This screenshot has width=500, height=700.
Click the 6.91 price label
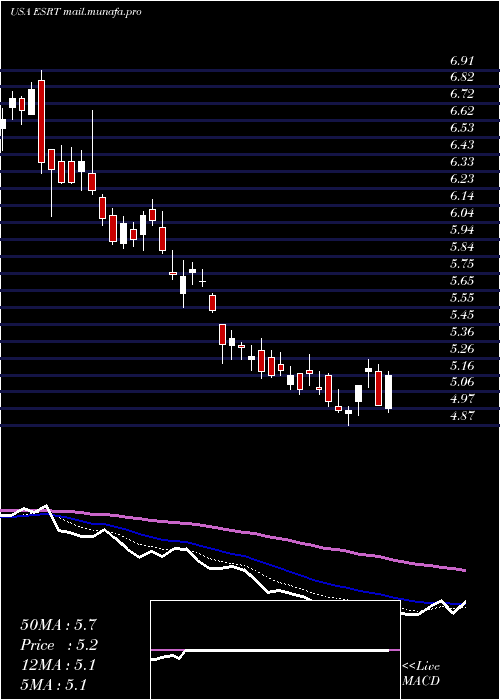[x=462, y=61]
